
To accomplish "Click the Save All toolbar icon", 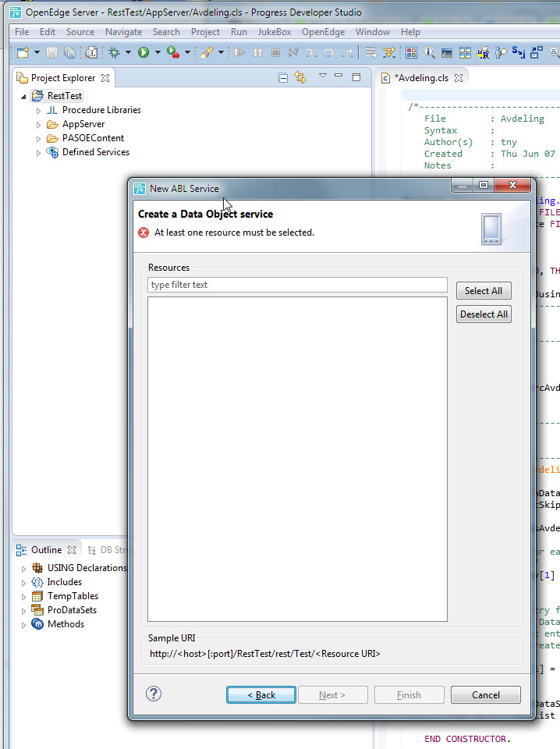I will coord(70,52).
